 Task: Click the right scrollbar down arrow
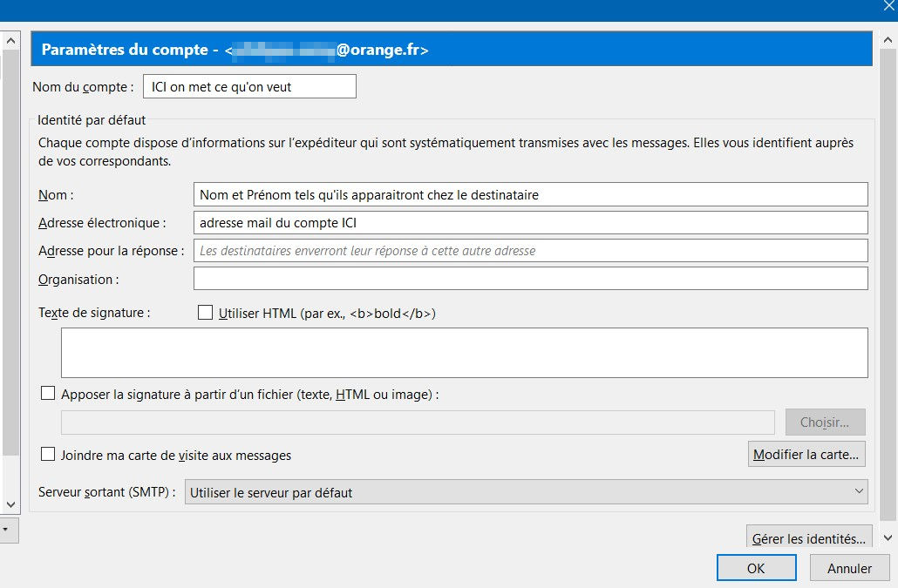888,538
